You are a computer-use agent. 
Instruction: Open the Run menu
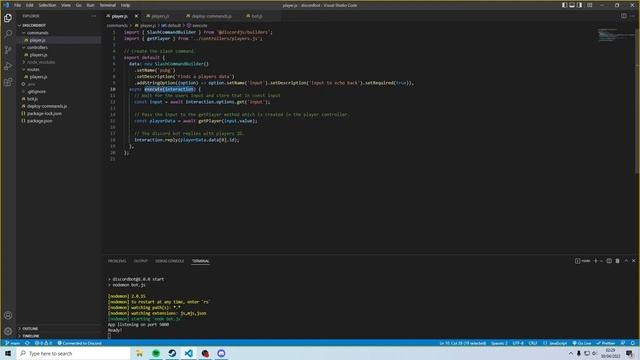[x=90, y=5]
